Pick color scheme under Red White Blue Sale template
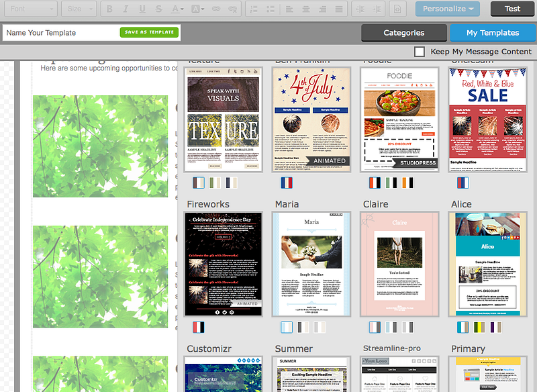 click(462, 183)
